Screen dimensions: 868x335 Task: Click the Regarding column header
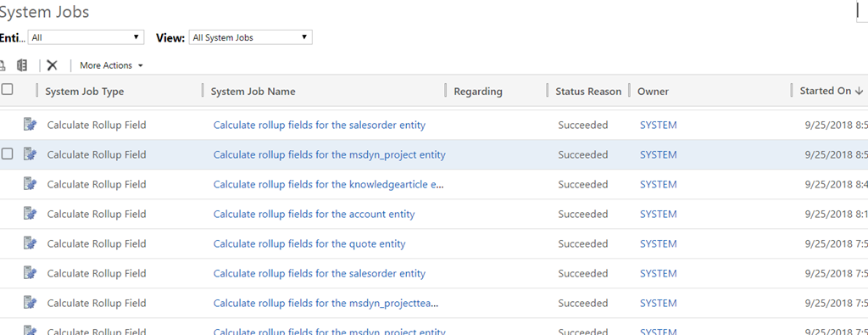pos(478,92)
